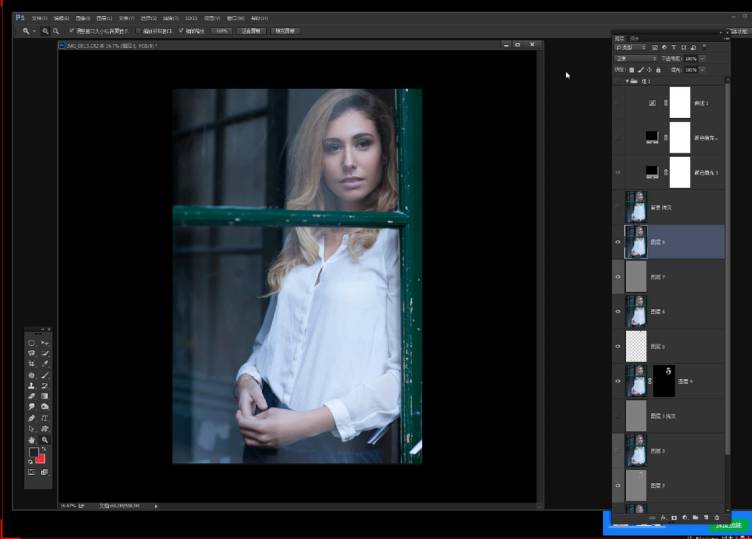This screenshot has width=752, height=539.
Task: Select the Hand tool in toolbox
Action: click(x=31, y=439)
